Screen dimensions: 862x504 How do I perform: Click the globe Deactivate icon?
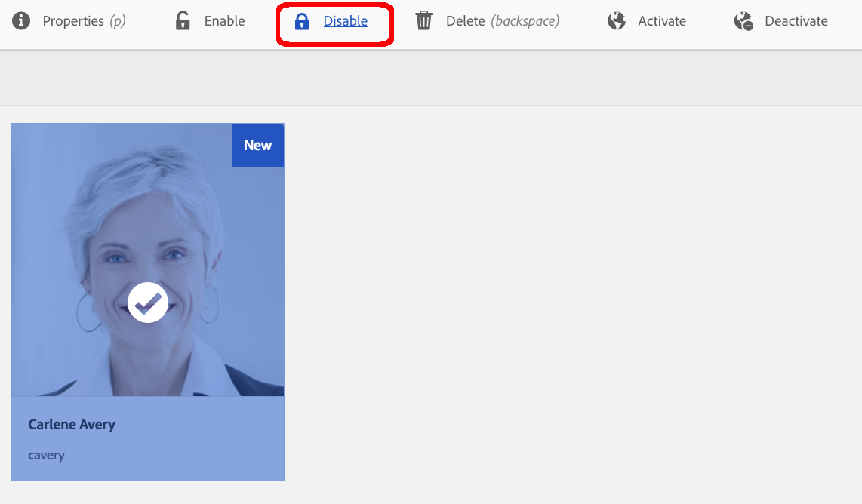[743, 20]
